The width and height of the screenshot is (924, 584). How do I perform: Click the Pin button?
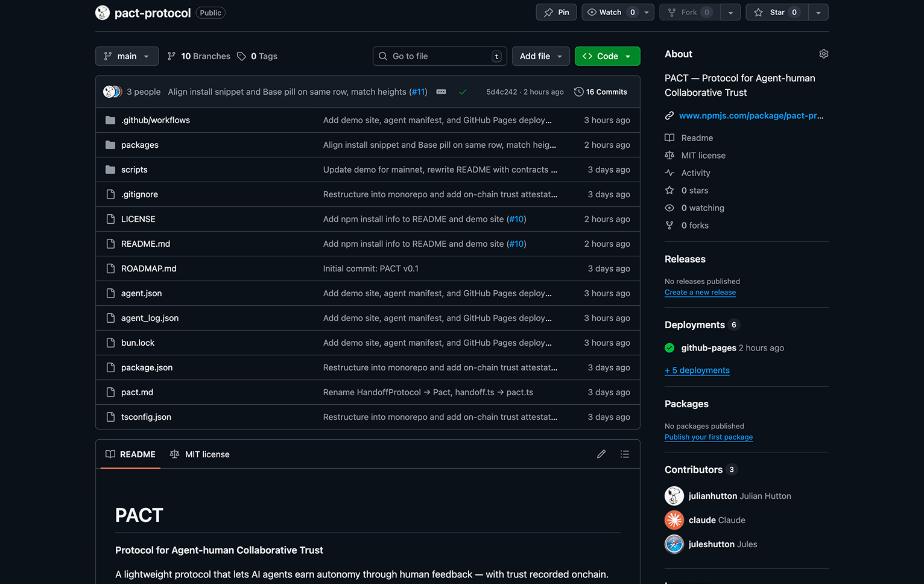(x=557, y=12)
